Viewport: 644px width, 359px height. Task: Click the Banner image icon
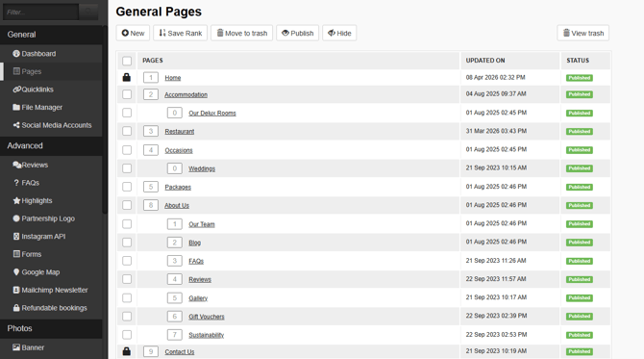tap(16, 347)
